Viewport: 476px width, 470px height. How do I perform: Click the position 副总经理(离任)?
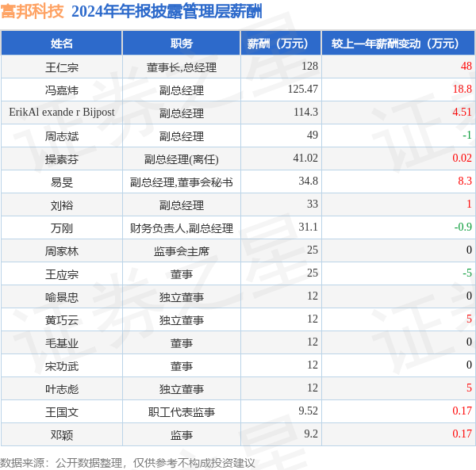[182, 159]
